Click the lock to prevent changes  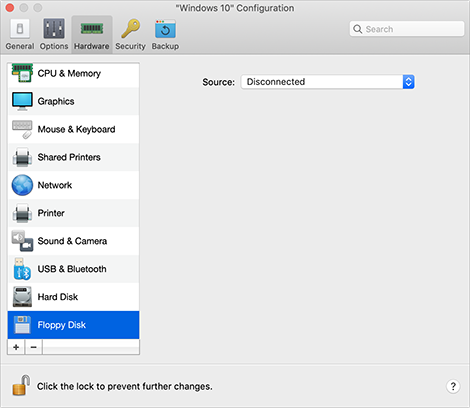pyautogui.click(x=21, y=385)
